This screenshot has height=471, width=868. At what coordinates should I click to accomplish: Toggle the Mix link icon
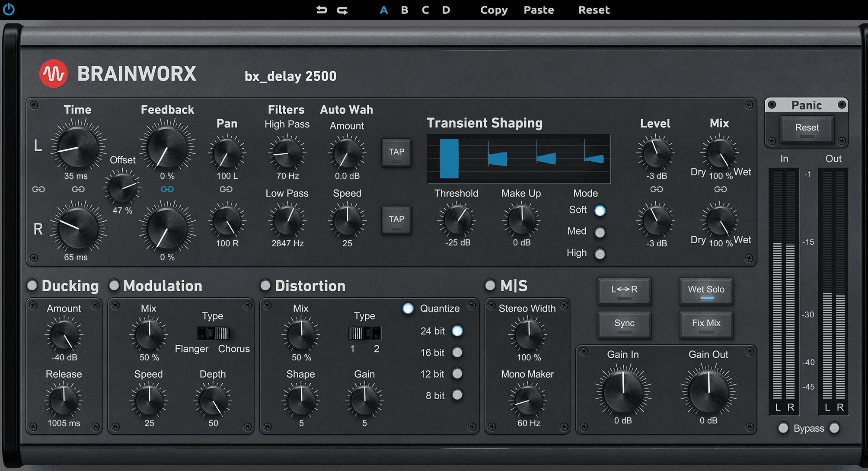tap(721, 189)
